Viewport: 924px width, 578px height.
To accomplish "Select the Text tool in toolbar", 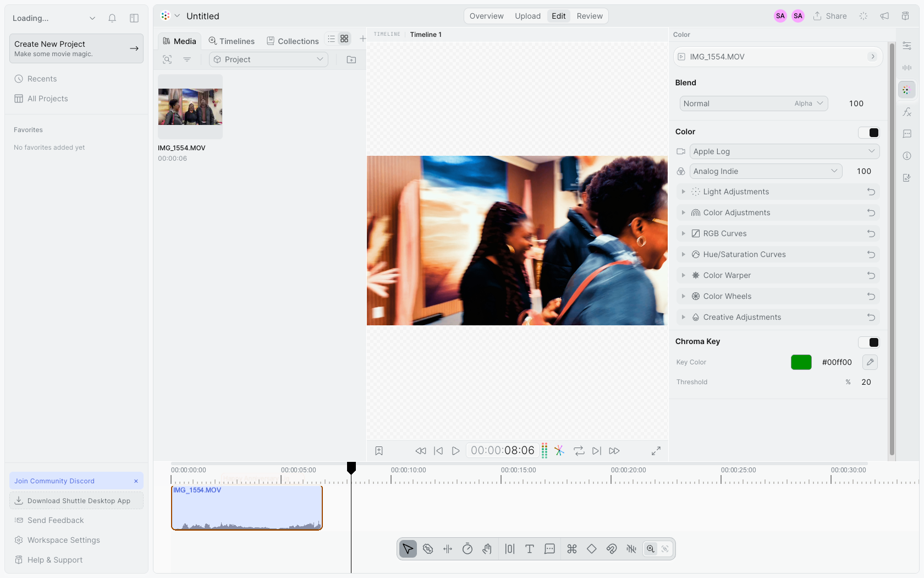I will tap(530, 549).
